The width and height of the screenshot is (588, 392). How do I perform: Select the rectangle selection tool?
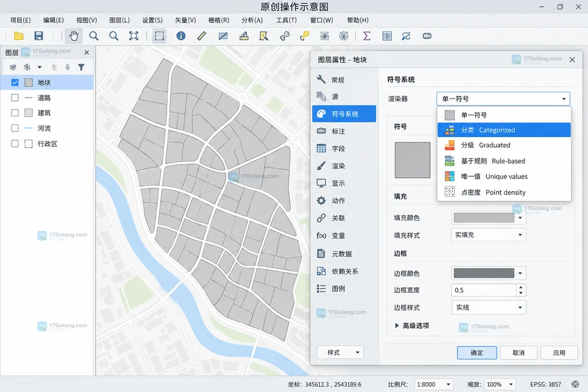coord(160,36)
